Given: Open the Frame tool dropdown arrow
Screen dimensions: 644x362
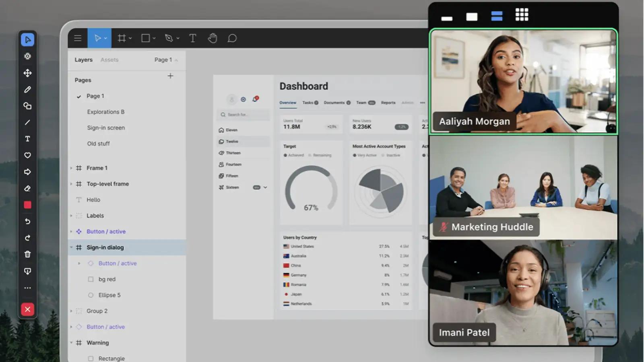Looking at the screenshot, I should click(130, 39).
